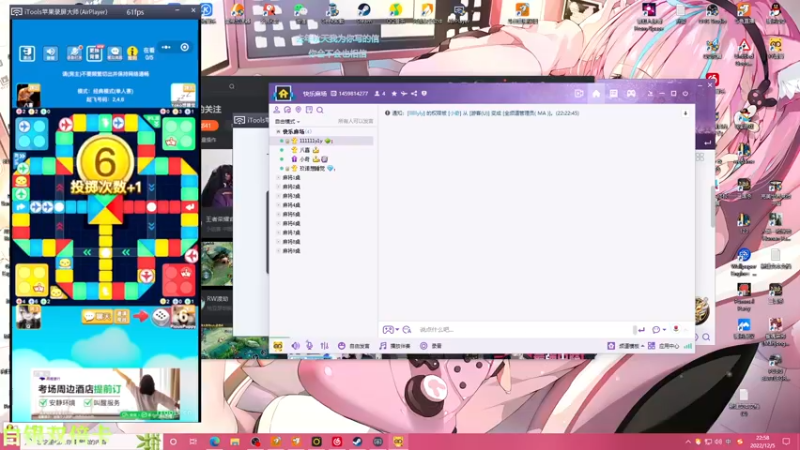800x450 pixels.
Task: Click the headset icon above the channel tree
Action: 287,110
